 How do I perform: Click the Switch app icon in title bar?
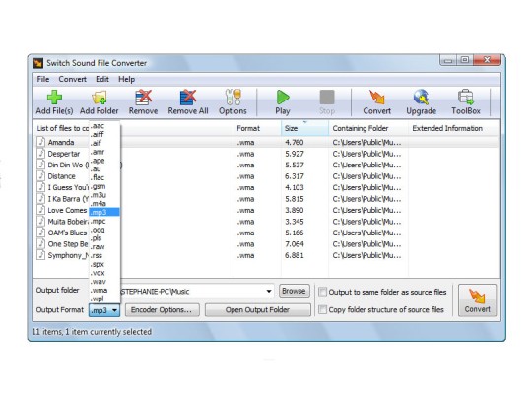pyautogui.click(x=38, y=63)
